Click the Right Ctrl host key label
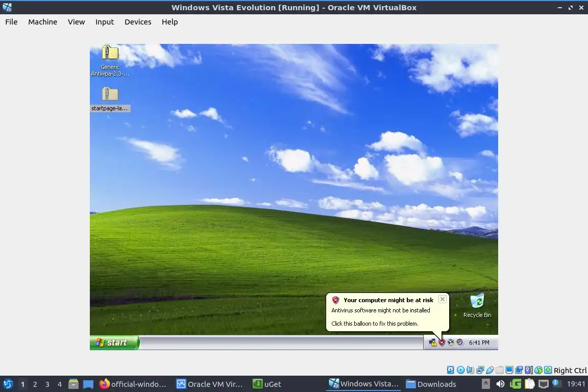Image resolution: width=588 pixels, height=392 pixels. coord(570,370)
